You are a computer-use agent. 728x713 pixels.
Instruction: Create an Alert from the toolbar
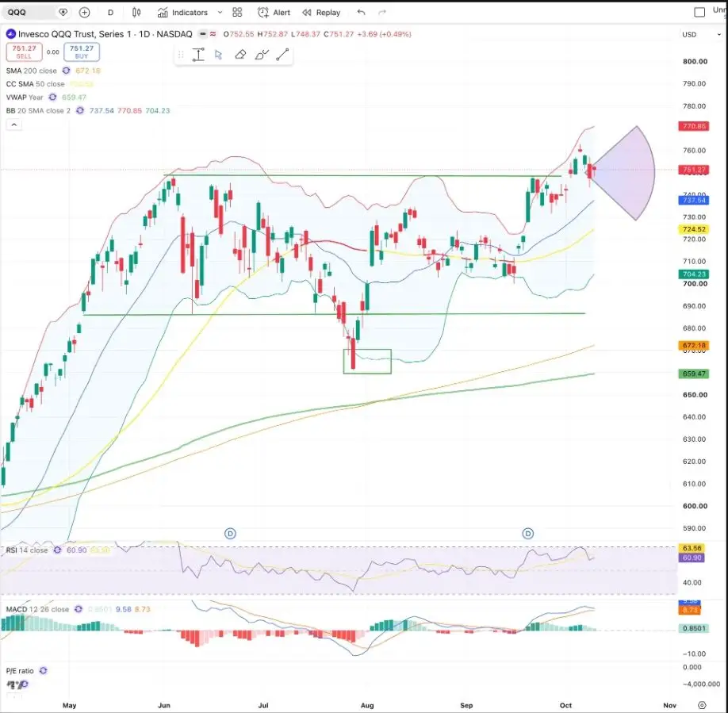274,13
